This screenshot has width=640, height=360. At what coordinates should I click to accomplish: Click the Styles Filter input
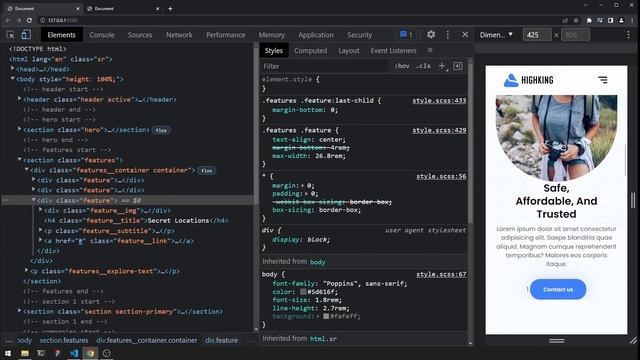tap(324, 66)
